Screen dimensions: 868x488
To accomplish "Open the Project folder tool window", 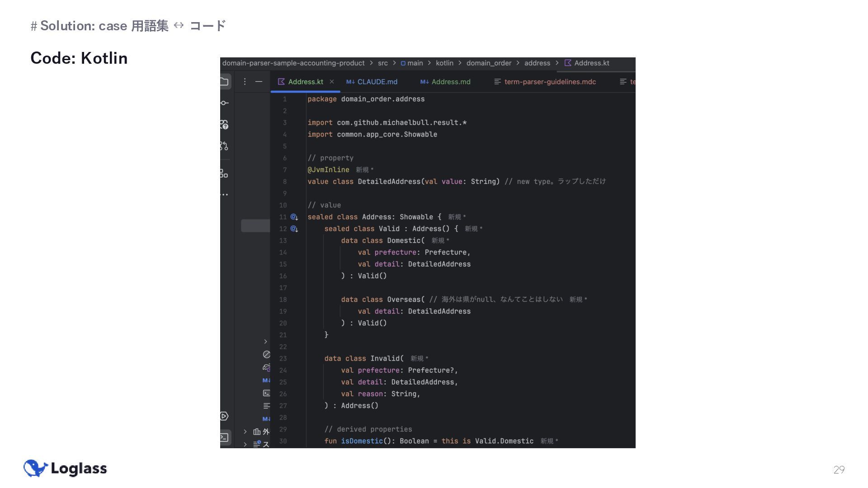I will point(224,82).
